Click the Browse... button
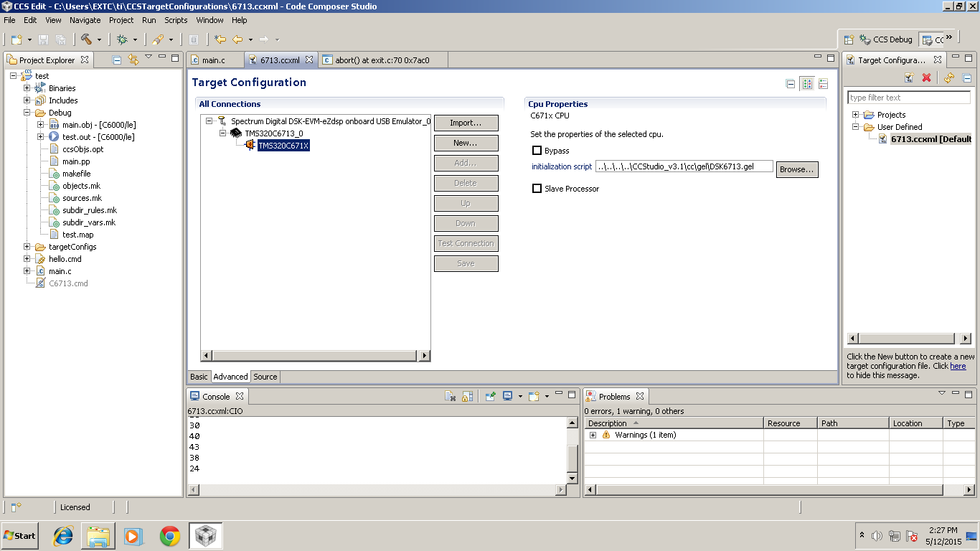Viewport: 980px width, 551px height. pos(797,169)
